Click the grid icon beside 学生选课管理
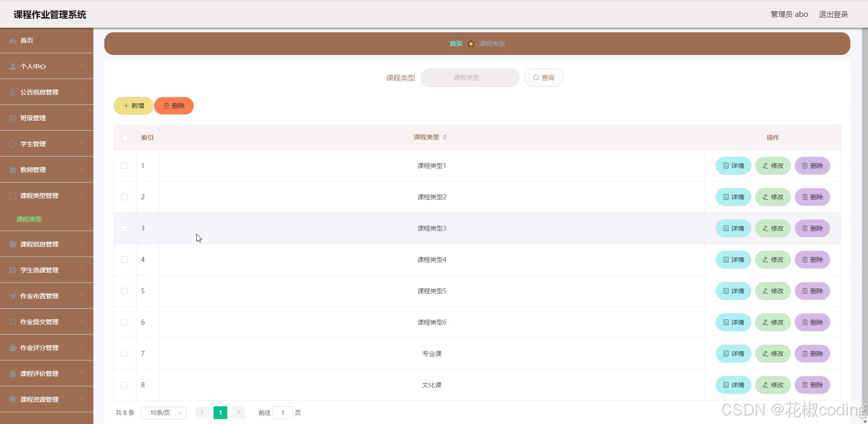The image size is (868, 424). (x=13, y=270)
